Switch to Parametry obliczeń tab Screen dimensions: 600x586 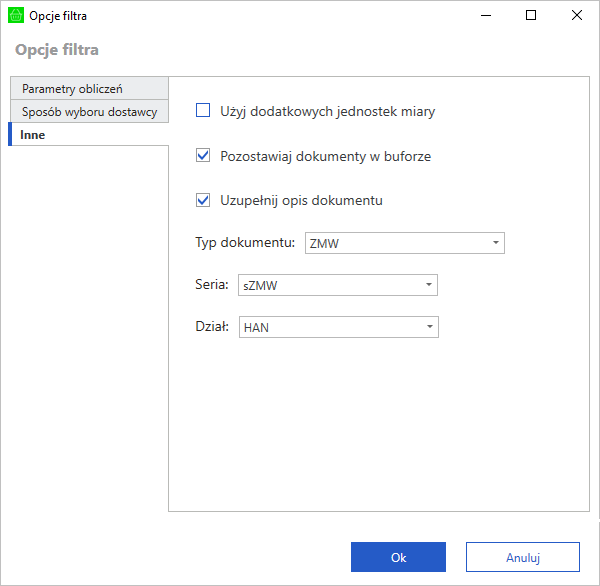[89, 88]
